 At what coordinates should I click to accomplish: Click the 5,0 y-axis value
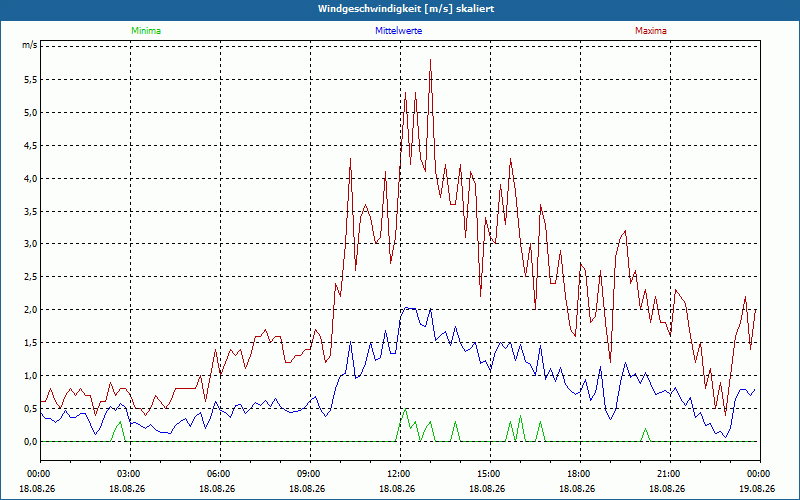click(31, 113)
